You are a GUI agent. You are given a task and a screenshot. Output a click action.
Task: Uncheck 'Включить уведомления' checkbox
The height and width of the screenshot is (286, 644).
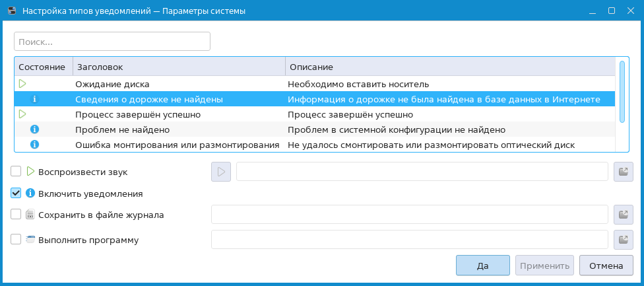tap(16, 194)
